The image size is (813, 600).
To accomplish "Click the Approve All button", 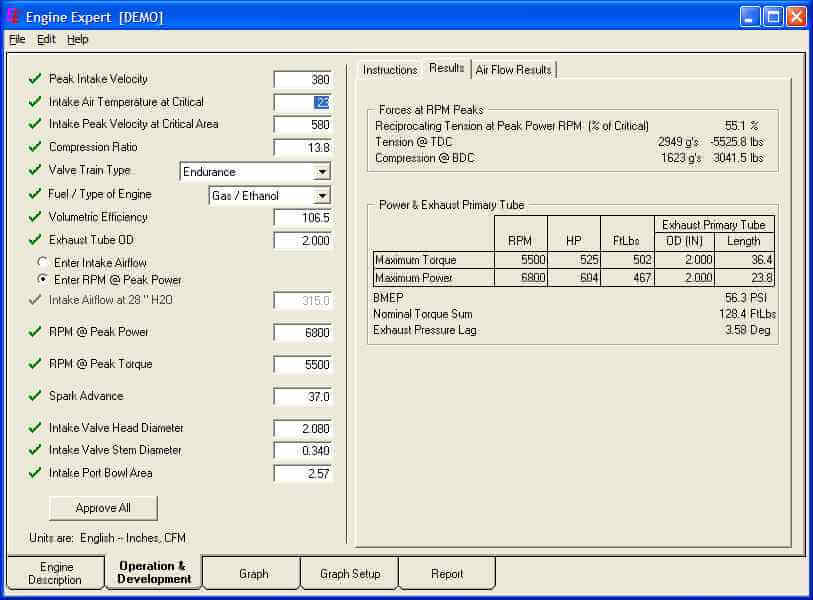I will [x=103, y=508].
